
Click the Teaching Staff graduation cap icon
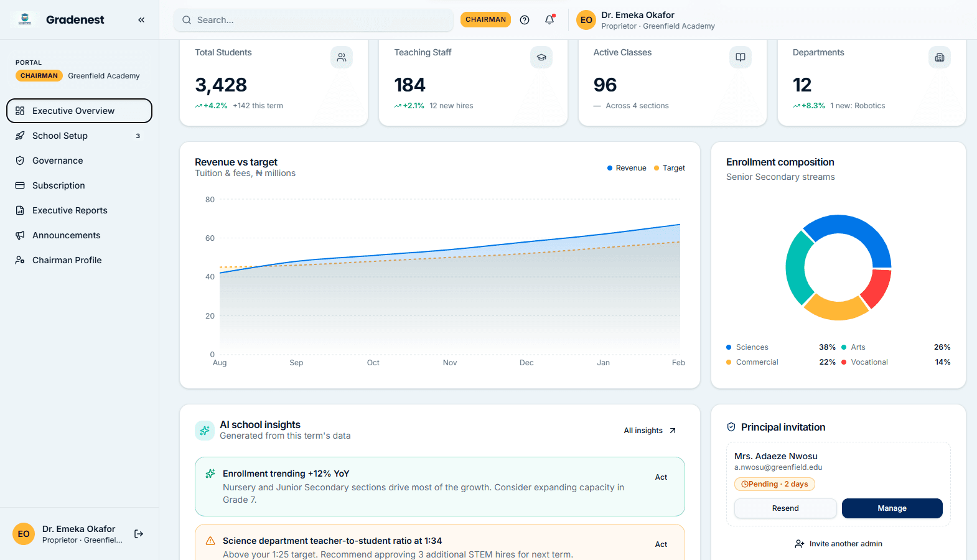coord(541,57)
